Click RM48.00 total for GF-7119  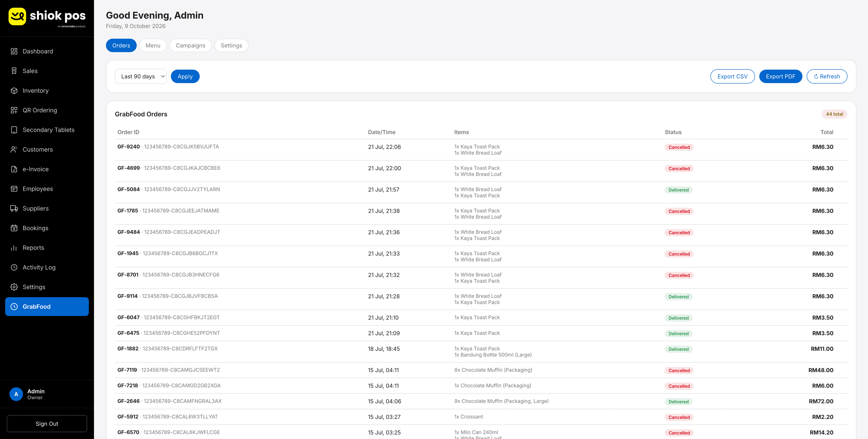tap(821, 370)
